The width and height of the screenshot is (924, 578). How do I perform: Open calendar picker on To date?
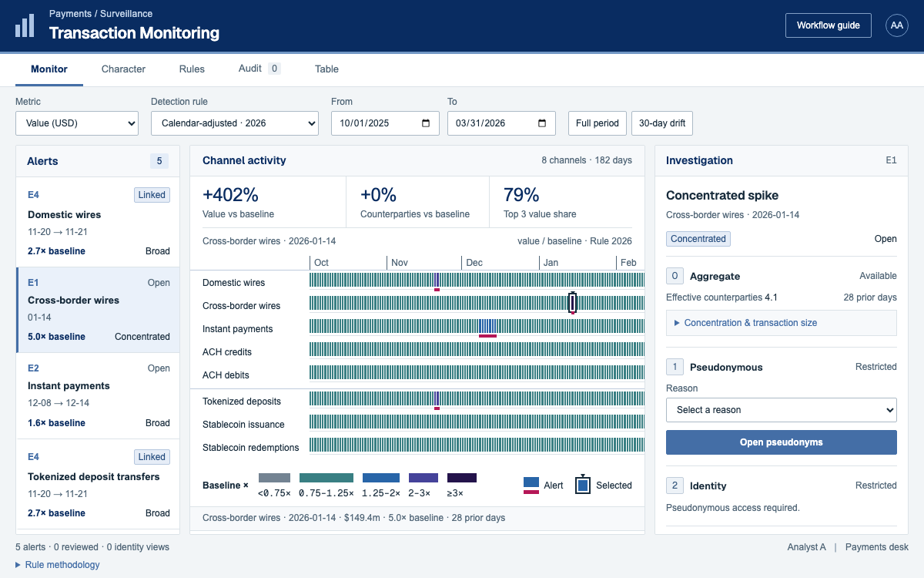click(542, 123)
